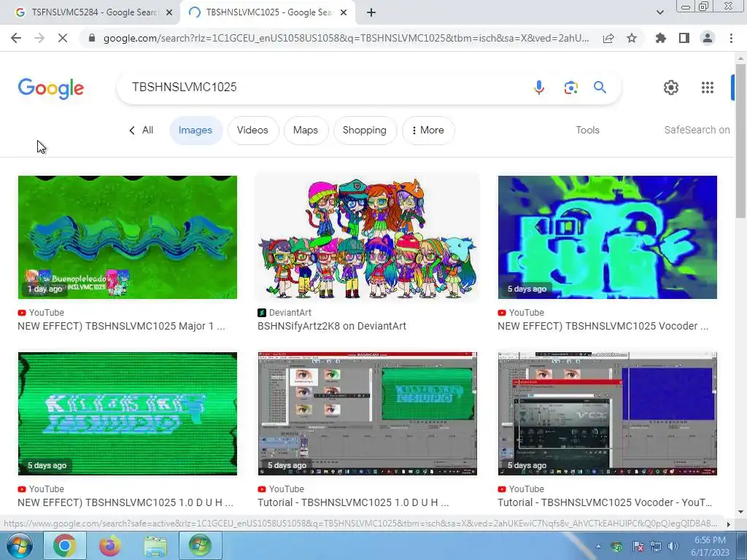Go to the Google homepage logo
The image size is (747, 560).
click(x=51, y=88)
